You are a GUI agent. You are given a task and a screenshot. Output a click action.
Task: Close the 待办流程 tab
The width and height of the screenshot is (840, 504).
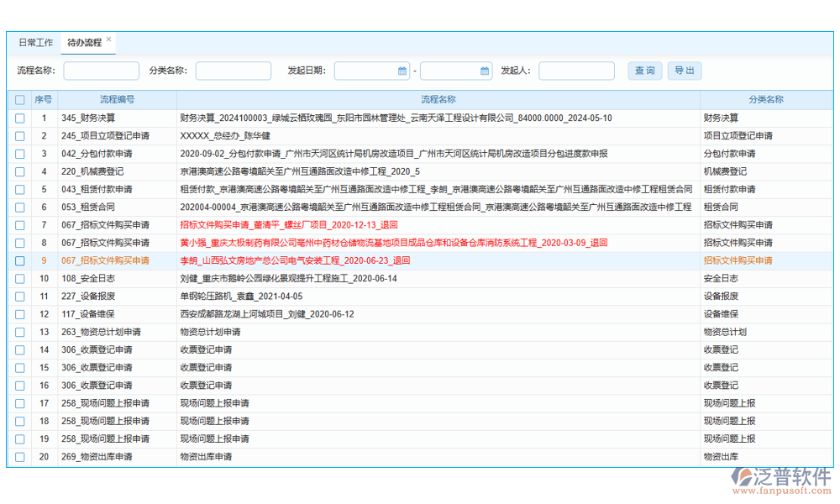coord(108,39)
